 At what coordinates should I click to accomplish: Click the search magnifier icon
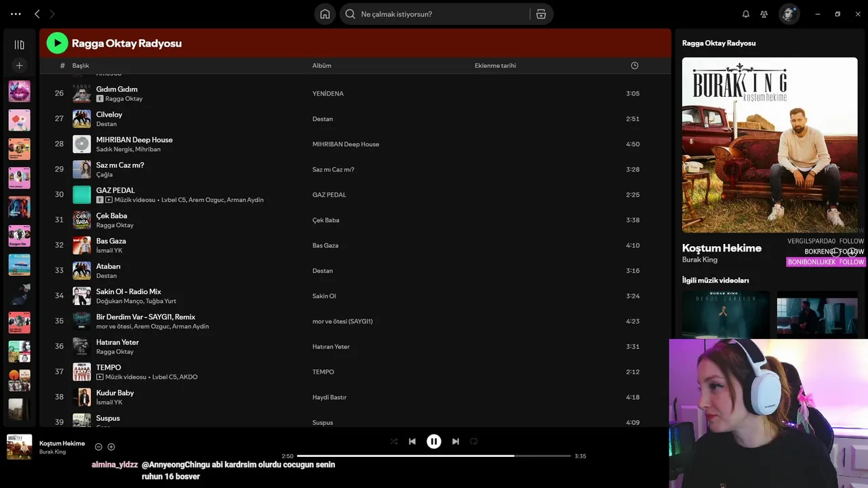pyautogui.click(x=351, y=14)
